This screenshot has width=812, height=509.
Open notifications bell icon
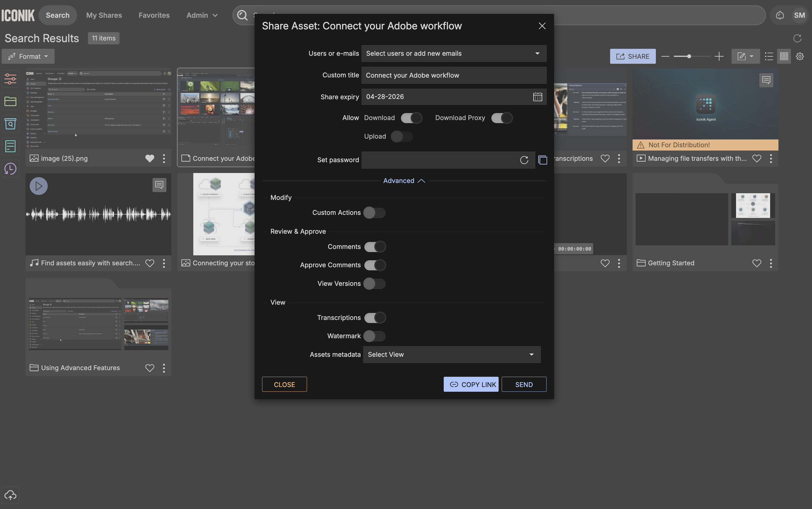pyautogui.click(x=780, y=15)
